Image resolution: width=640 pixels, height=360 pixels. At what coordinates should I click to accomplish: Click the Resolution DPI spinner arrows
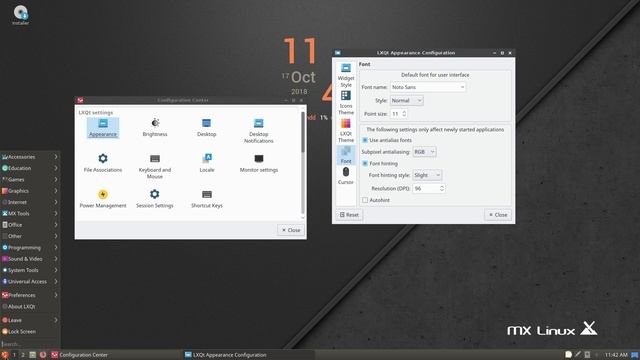pyautogui.click(x=442, y=188)
